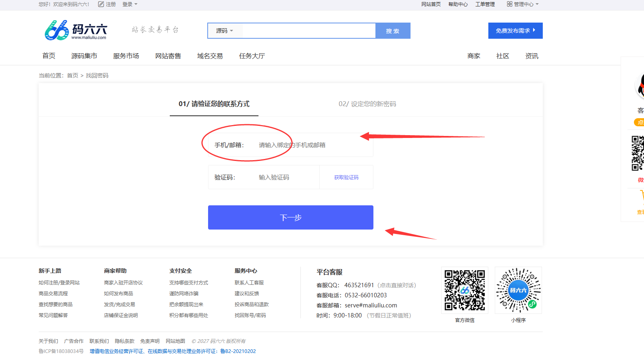Screen dimensions: 644x355
Task: Click the mini program QR code
Action: click(x=518, y=290)
